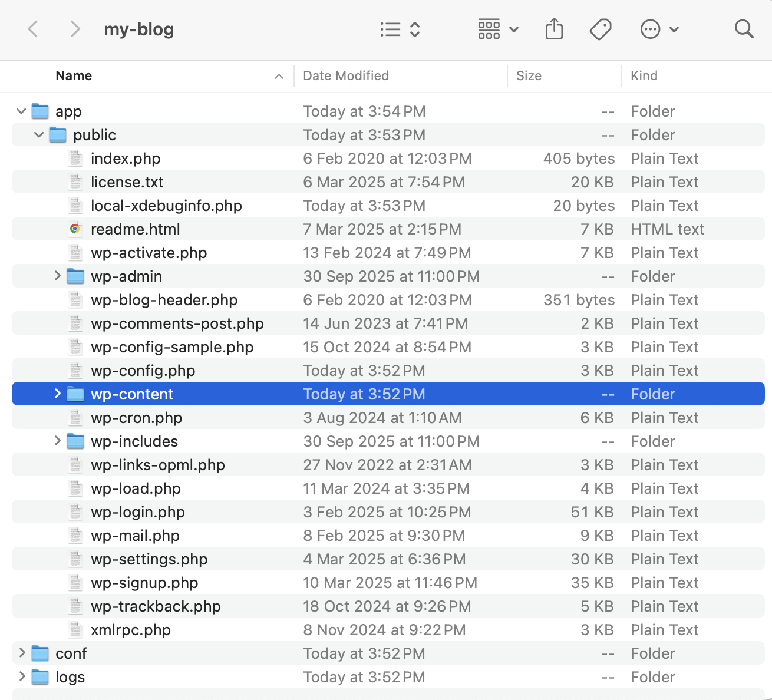Image resolution: width=772 pixels, height=700 pixels.
Task: Click the index.php file icon
Action: 75,159
